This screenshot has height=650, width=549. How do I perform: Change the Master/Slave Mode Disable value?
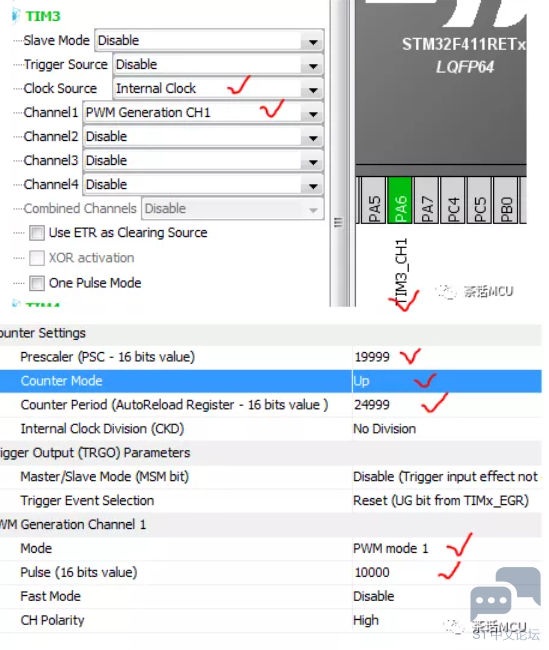click(446, 477)
